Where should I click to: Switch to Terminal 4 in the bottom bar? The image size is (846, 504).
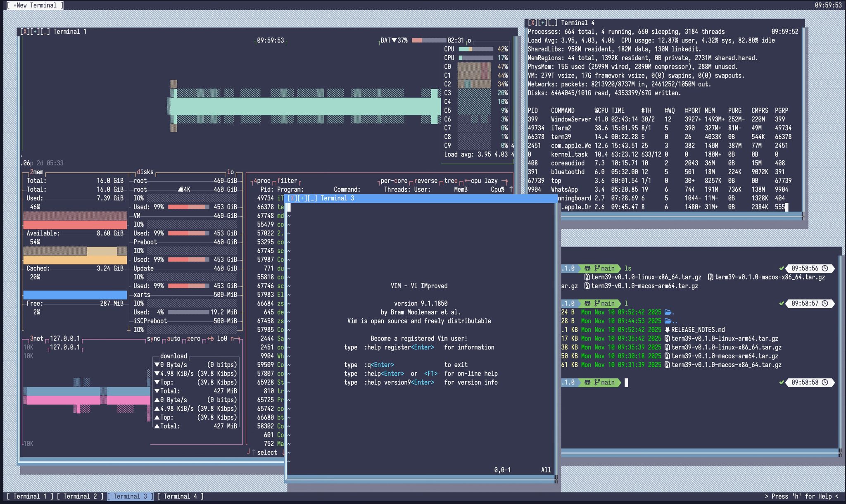[x=180, y=496]
